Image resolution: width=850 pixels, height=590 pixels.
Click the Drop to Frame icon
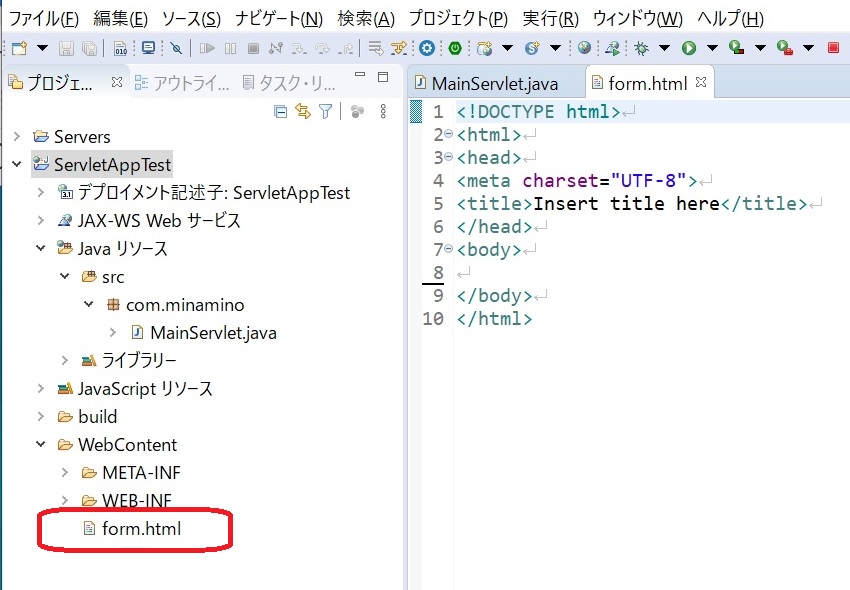(x=376, y=48)
